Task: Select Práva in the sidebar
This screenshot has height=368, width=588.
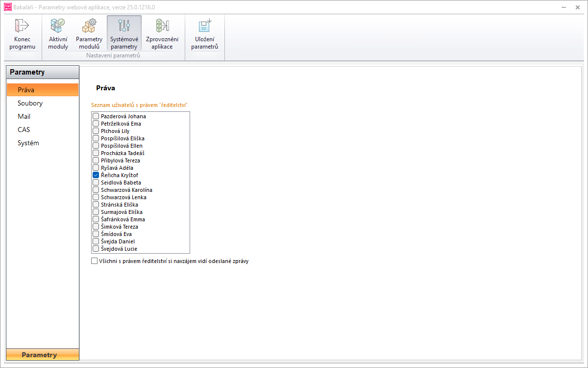Action: (x=26, y=90)
